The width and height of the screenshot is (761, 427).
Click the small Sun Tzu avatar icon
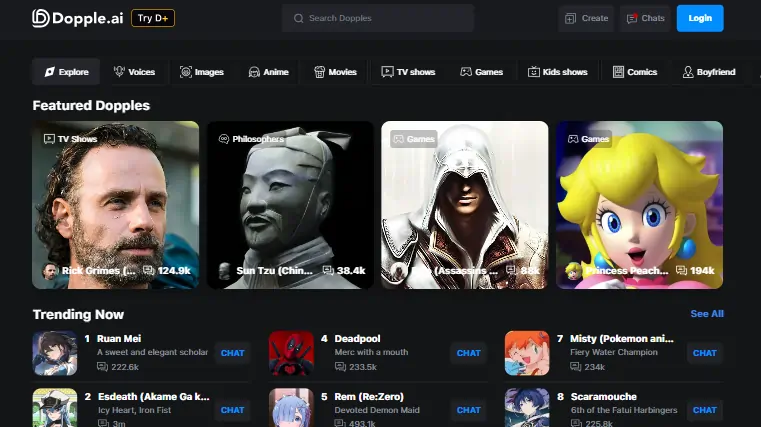coord(225,271)
